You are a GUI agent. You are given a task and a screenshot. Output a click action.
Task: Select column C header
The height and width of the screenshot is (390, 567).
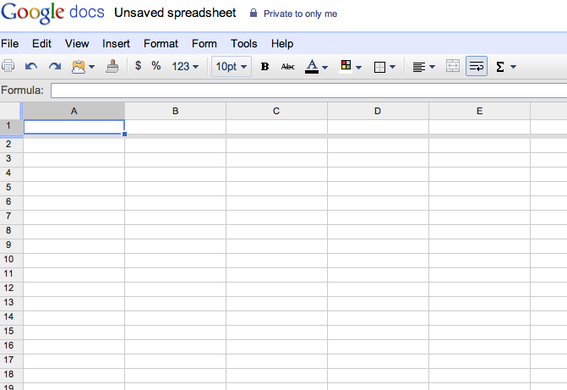(x=277, y=111)
